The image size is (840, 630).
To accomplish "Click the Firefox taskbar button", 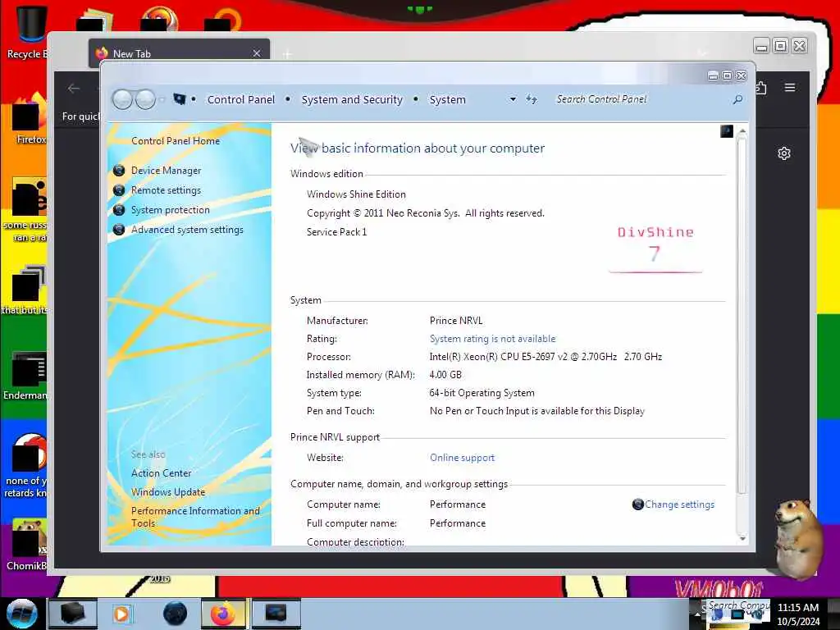I will point(223,614).
